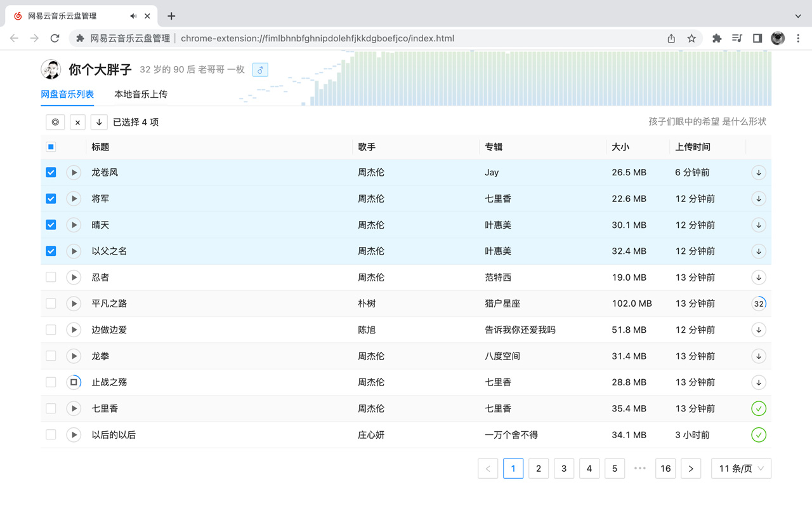This screenshot has height=508, width=812.
Task: Select the 网盘音乐列表 tab
Action: coord(67,94)
